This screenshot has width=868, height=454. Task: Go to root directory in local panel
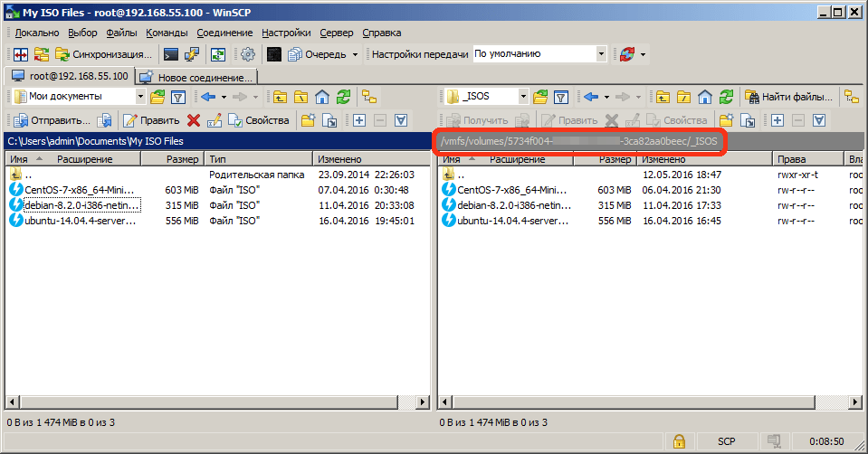300,97
